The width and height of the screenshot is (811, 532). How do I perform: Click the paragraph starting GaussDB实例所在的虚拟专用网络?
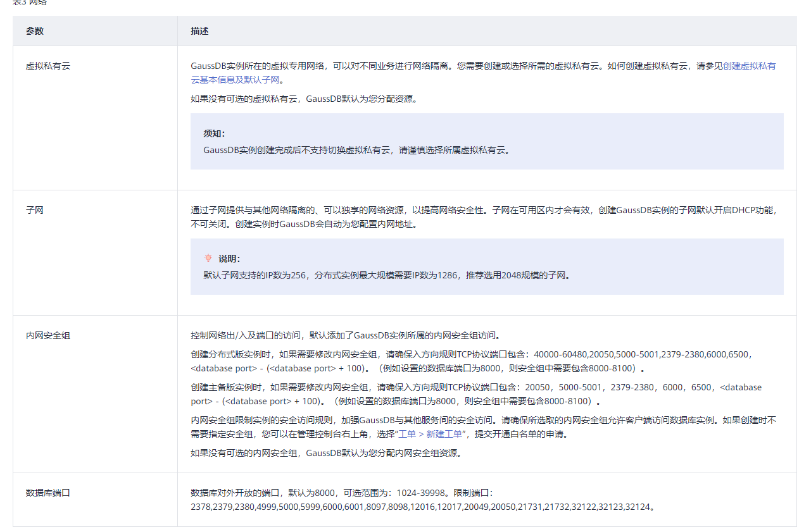(x=484, y=72)
